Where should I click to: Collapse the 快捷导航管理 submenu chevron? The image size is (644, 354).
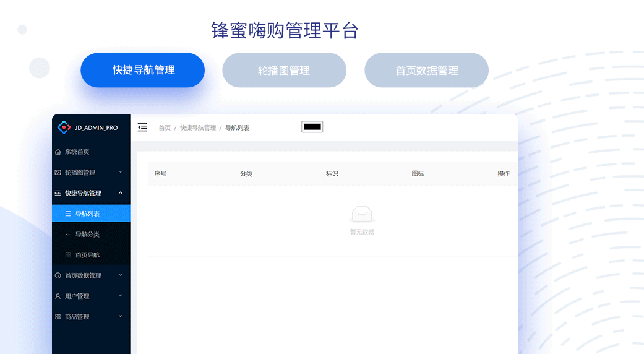pos(121,193)
